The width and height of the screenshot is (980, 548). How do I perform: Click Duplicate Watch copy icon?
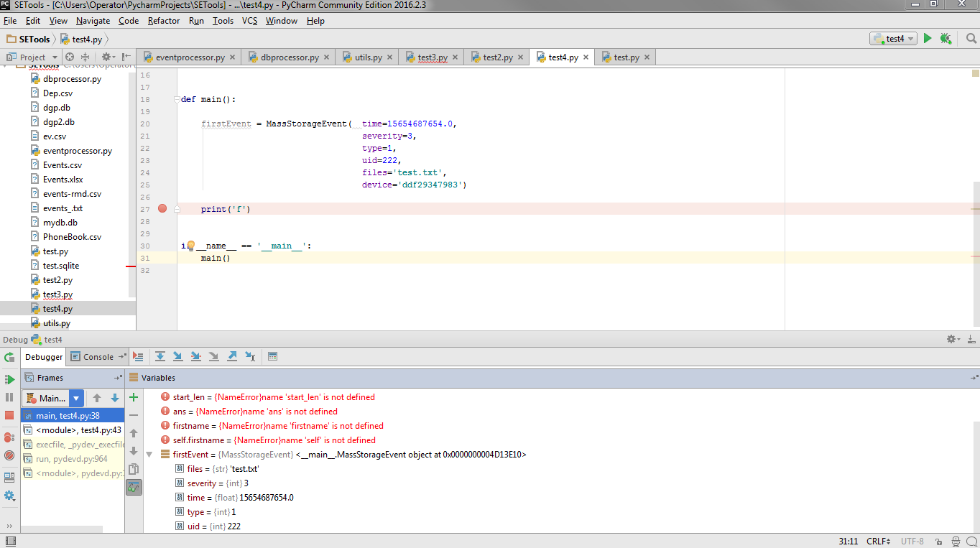tap(134, 469)
